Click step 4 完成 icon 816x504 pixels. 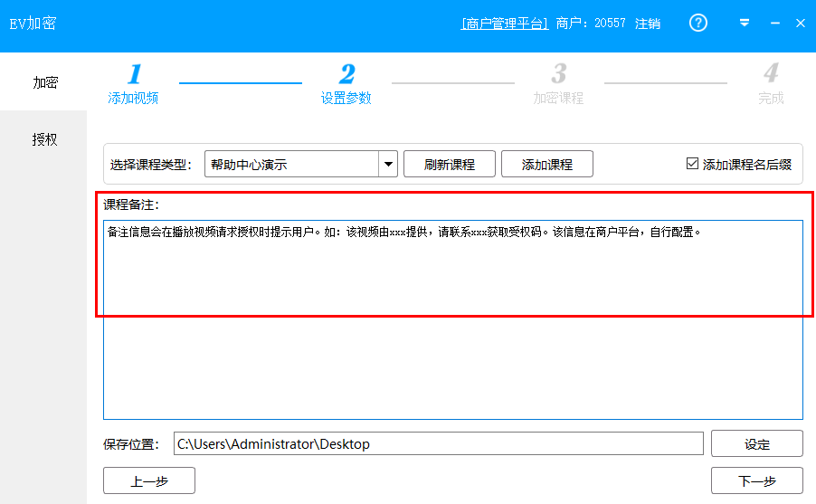(x=771, y=74)
